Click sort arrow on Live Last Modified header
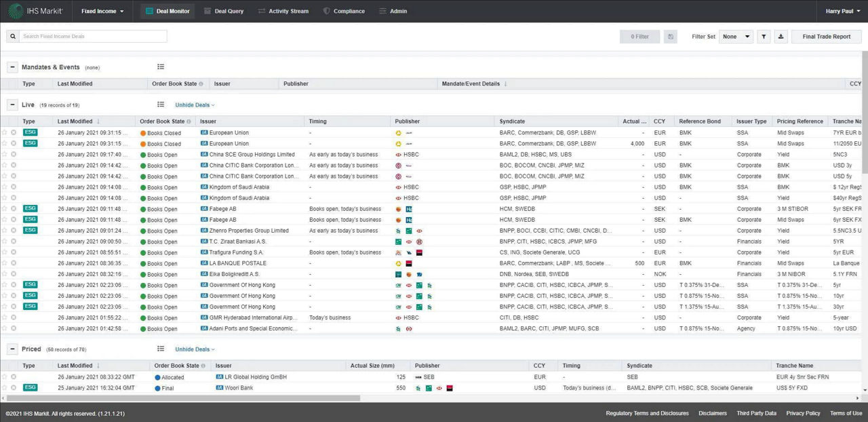868x422 pixels. (x=98, y=121)
